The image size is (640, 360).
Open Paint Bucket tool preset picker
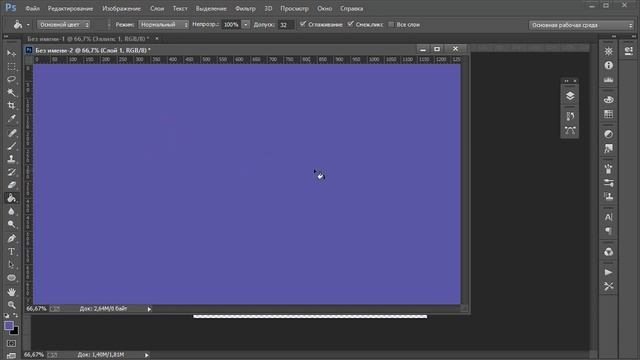point(20,25)
